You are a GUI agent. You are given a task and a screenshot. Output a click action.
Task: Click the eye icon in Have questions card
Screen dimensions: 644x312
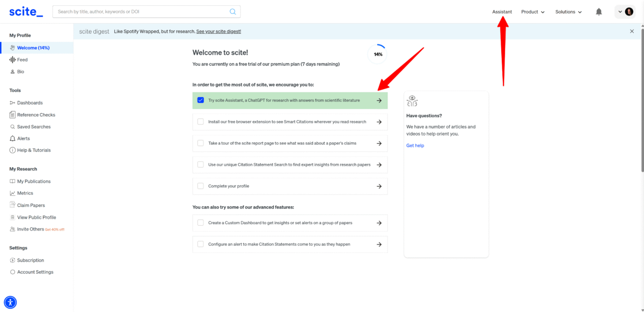(412, 101)
